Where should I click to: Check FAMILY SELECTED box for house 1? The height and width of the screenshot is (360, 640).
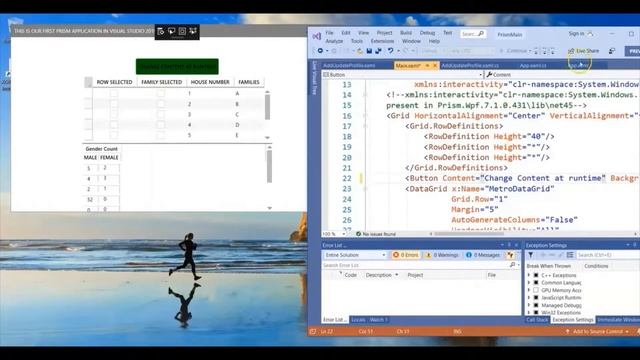pos(161,93)
